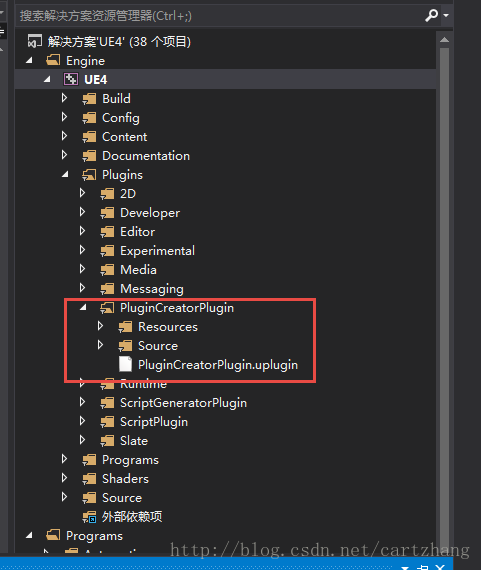Select the 外部依赖项 label
Viewport: 481px width, 570px height.
(x=132, y=517)
